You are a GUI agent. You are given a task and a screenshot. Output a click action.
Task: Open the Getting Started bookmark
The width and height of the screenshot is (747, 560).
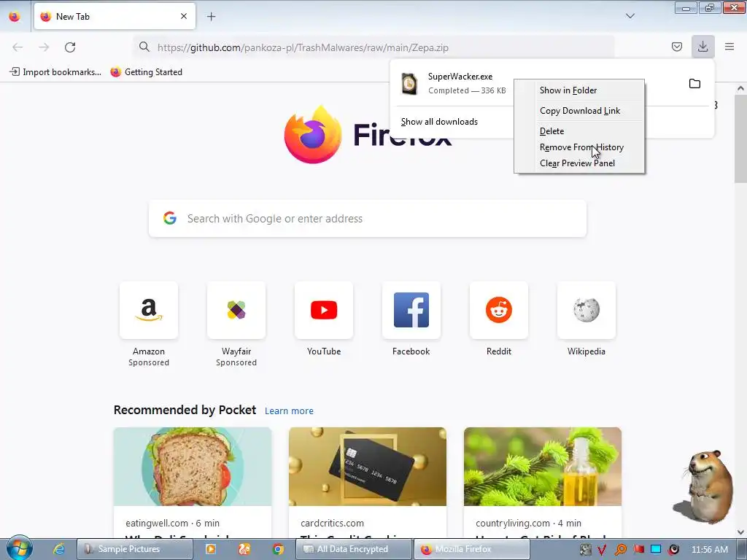146,72
